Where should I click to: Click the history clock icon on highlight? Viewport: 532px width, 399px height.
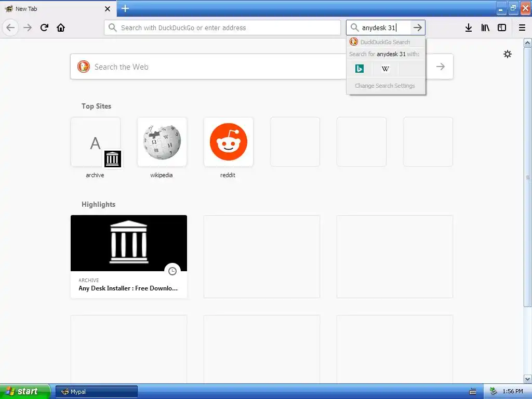click(172, 271)
